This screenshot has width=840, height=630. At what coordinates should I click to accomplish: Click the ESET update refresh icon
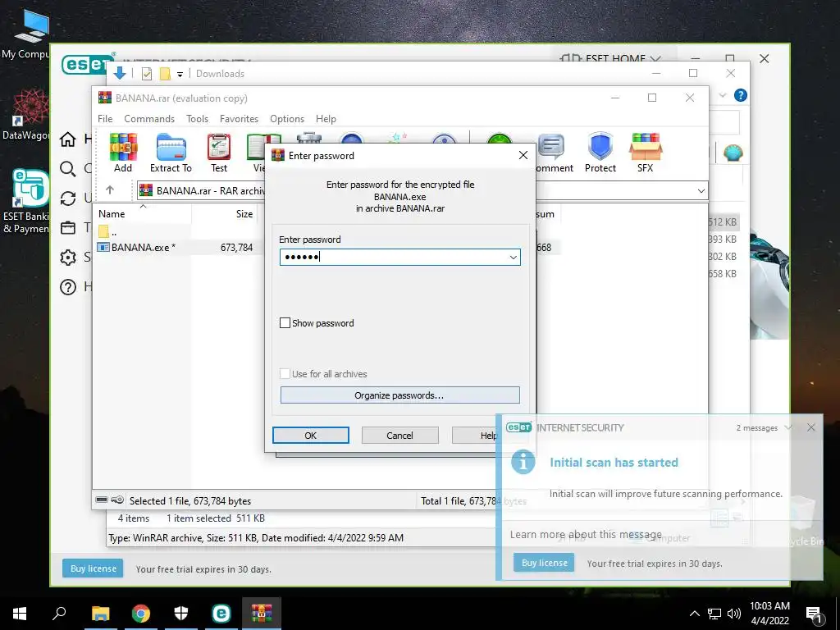tap(68, 199)
